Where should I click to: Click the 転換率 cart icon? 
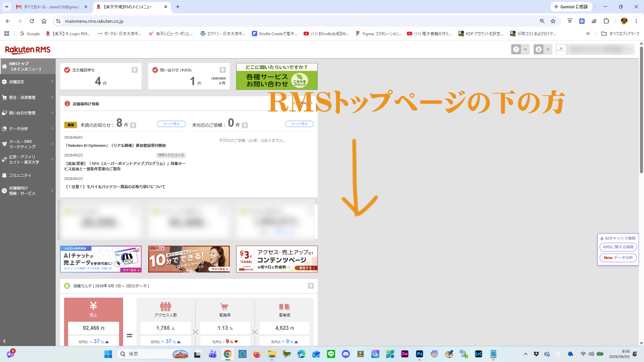click(x=224, y=307)
